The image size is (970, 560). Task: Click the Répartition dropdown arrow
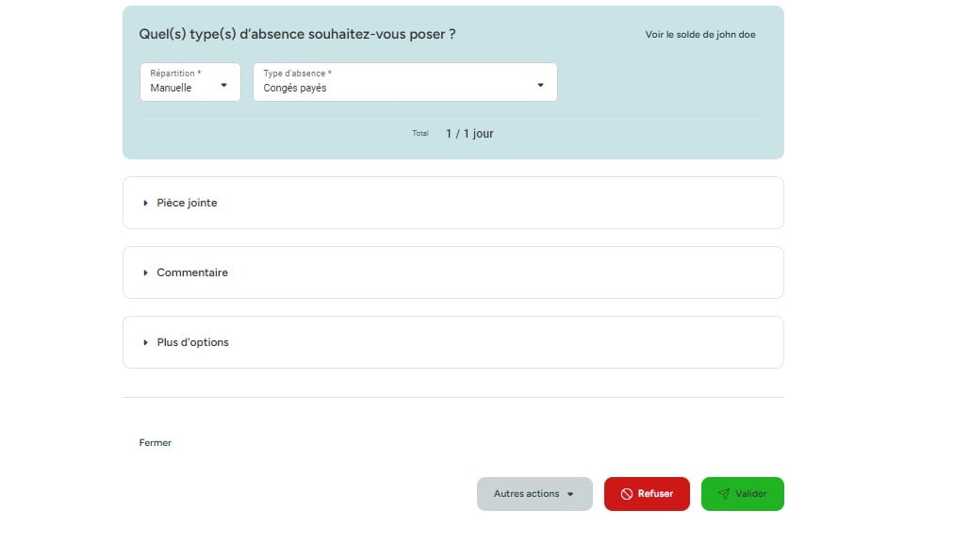[224, 85]
